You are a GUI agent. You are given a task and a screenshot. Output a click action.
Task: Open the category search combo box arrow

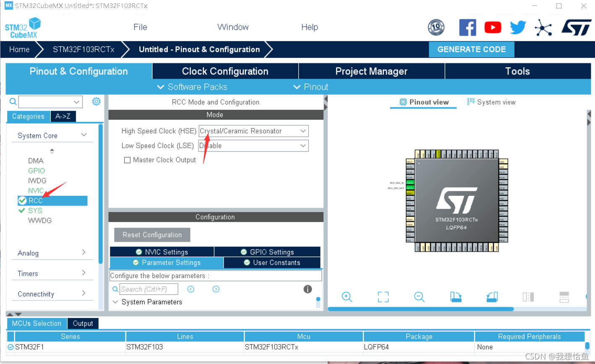click(77, 101)
